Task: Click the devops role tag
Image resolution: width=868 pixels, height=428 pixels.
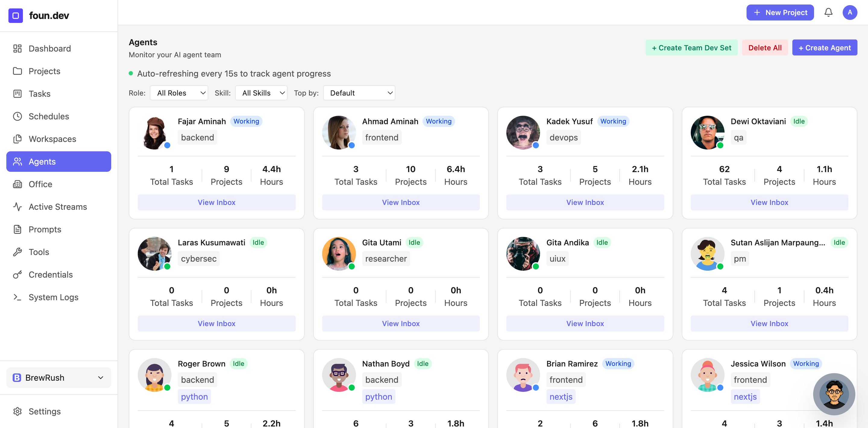Action: (x=563, y=137)
